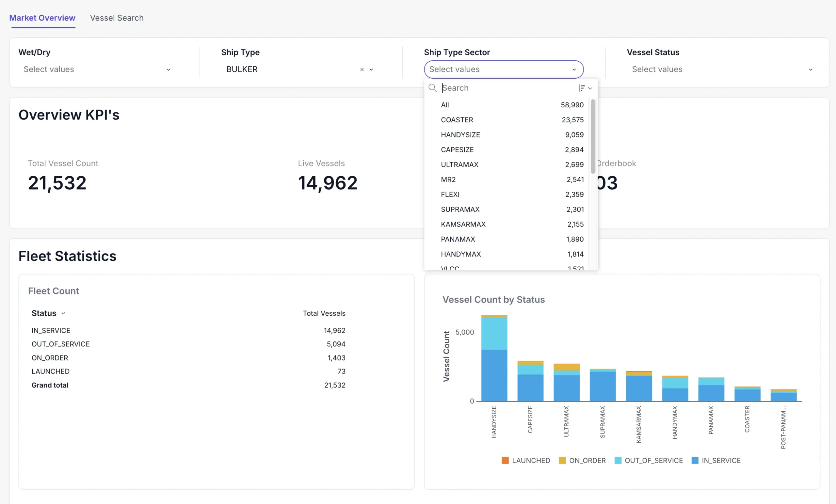Choose MR2 in sector list
Viewport: 836px width, 504px height.
pos(507,180)
